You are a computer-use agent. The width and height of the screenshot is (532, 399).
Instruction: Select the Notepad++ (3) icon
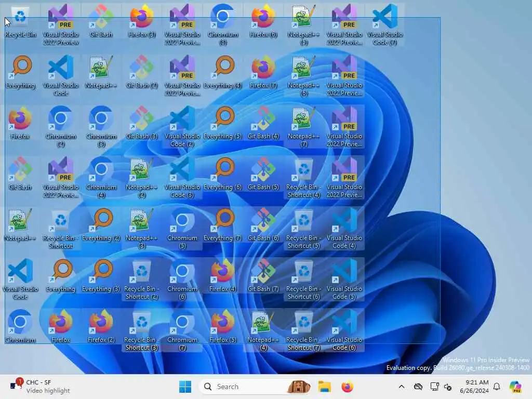142,229
